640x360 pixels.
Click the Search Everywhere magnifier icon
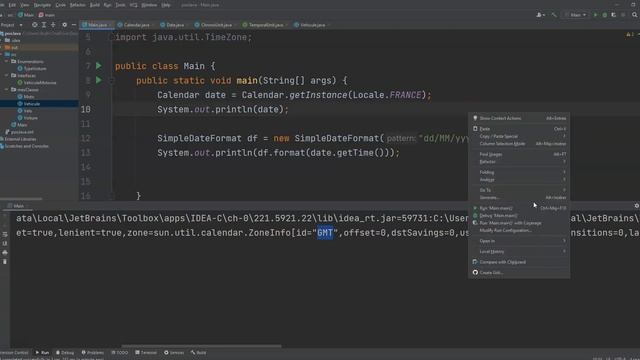(635, 15)
